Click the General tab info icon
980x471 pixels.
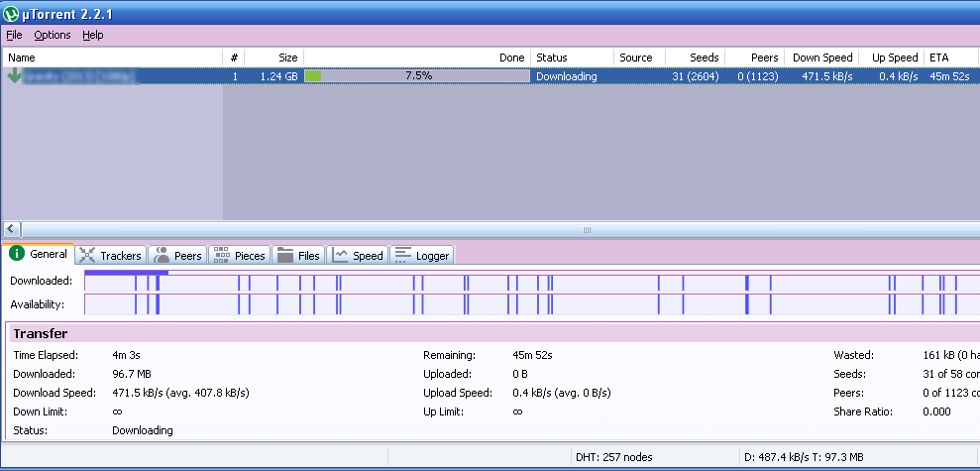pos(18,254)
